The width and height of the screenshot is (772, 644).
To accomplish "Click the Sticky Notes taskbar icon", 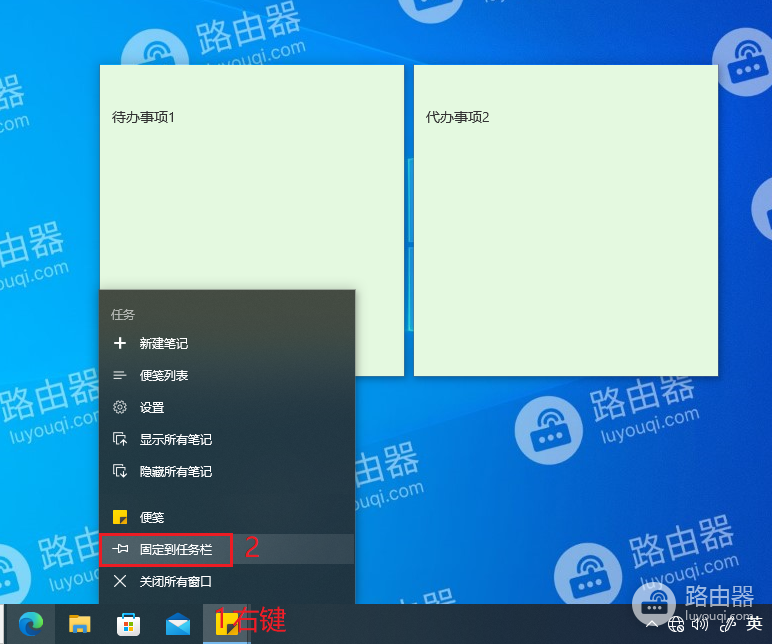I will pos(226,623).
